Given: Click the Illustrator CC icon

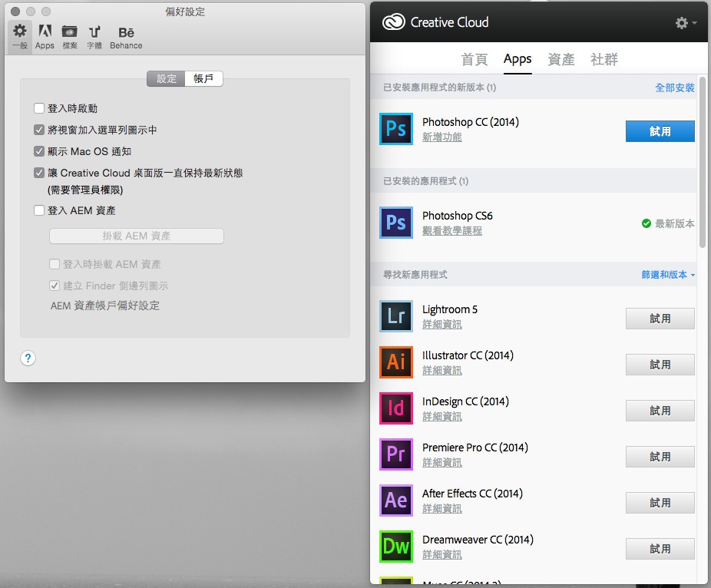Looking at the screenshot, I should click(396, 362).
